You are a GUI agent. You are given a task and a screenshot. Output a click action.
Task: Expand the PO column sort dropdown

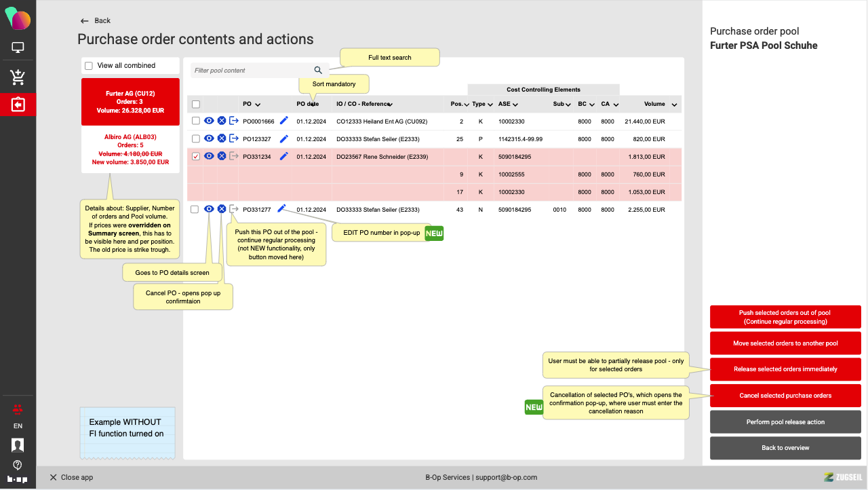click(258, 105)
